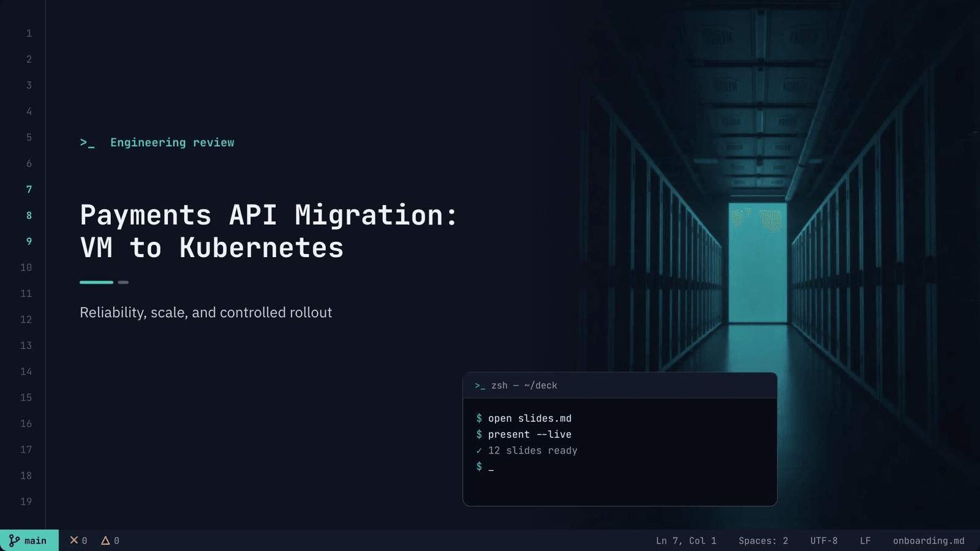Screen dimensions: 980x551
Task: Click the empty terminal prompt cursor line
Action: coord(485,467)
